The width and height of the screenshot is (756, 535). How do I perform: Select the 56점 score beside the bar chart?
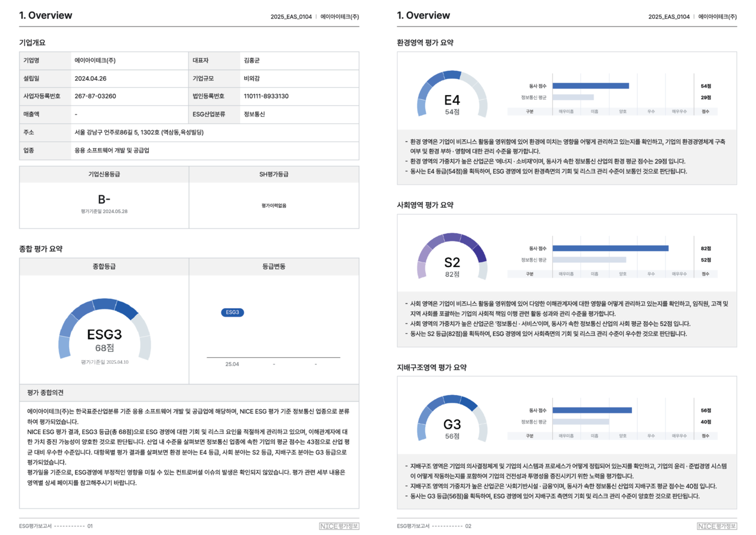[706, 410]
